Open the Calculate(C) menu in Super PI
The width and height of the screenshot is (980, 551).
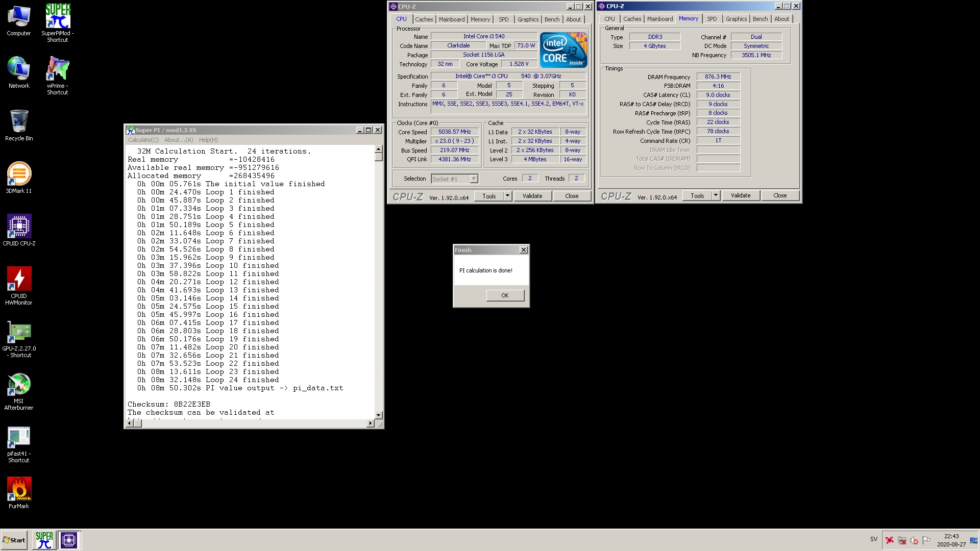coord(143,140)
